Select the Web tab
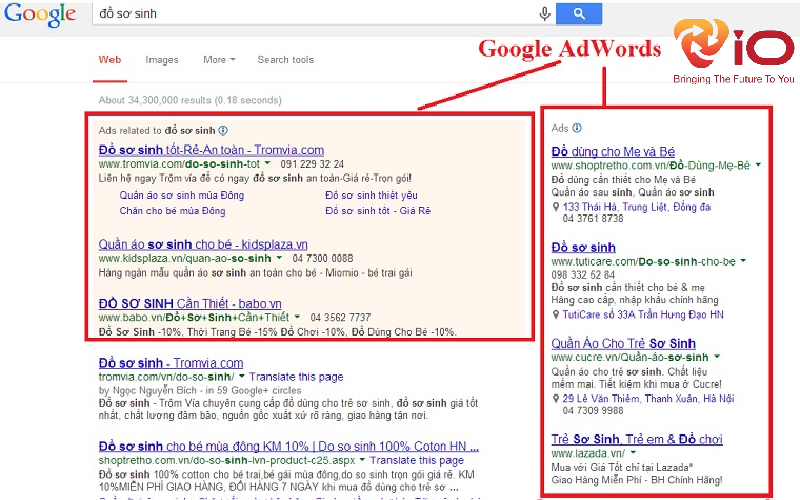The width and height of the screenshot is (800, 500). point(110,60)
